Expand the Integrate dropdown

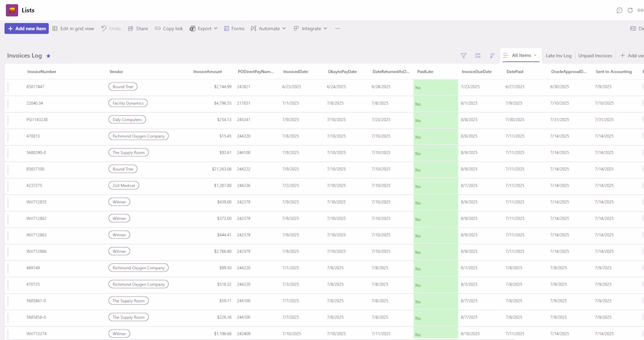pyautogui.click(x=310, y=29)
